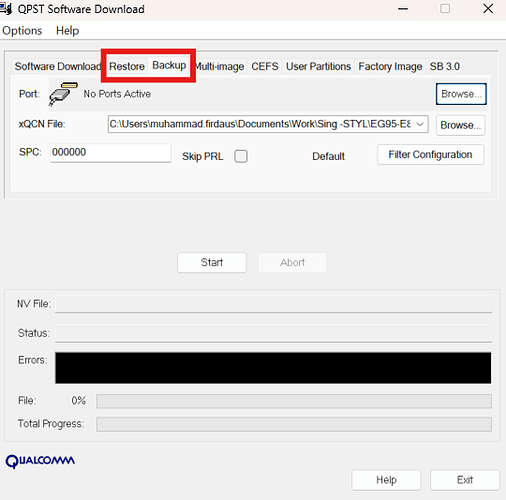The image size is (506, 500).
Task: Click the port cable connector icon
Action: point(63,94)
